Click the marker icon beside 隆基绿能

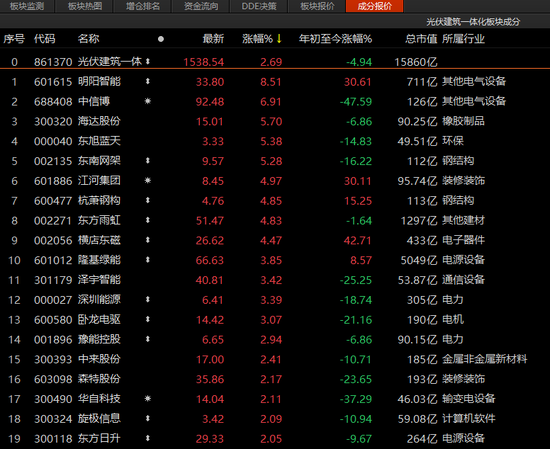coord(148,260)
